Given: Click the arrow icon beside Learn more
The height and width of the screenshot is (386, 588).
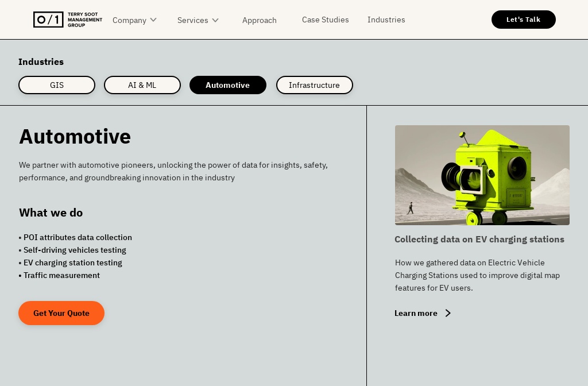Looking at the screenshot, I should click(448, 313).
